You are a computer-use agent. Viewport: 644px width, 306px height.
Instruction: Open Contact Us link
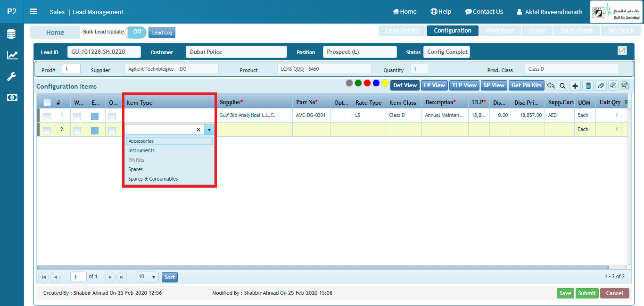484,12
